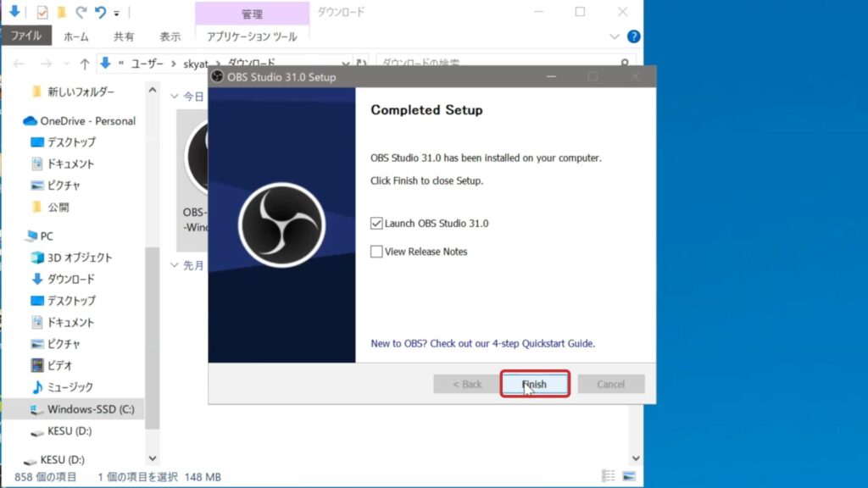The width and height of the screenshot is (868, 488).
Task: Click the redo icon in quick access toolbar
Action: click(x=81, y=13)
